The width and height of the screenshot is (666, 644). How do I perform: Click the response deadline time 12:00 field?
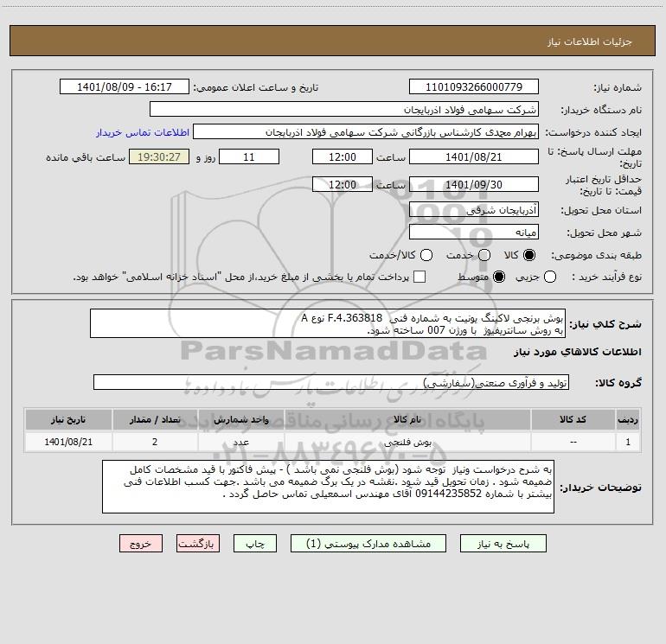(343, 156)
